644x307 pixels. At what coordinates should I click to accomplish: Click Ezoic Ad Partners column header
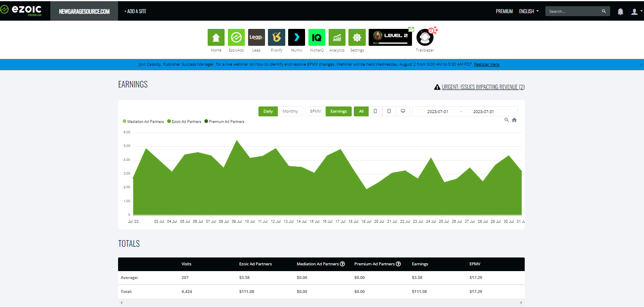pos(256,264)
